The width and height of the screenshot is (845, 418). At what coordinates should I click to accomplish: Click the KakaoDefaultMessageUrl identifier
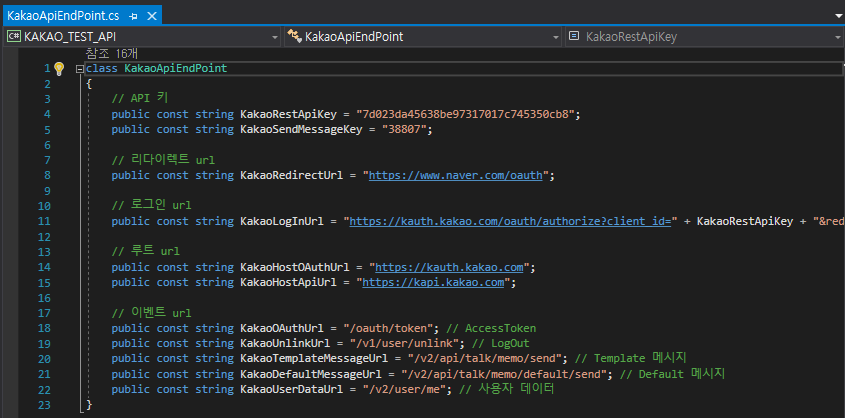click(310, 374)
